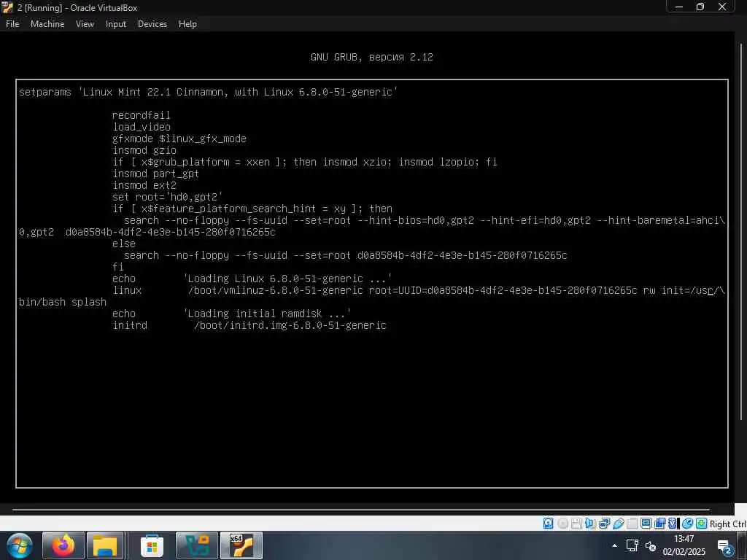Show hidden tray icons arrow
This screenshot has width=747, height=560.
coord(614,545)
